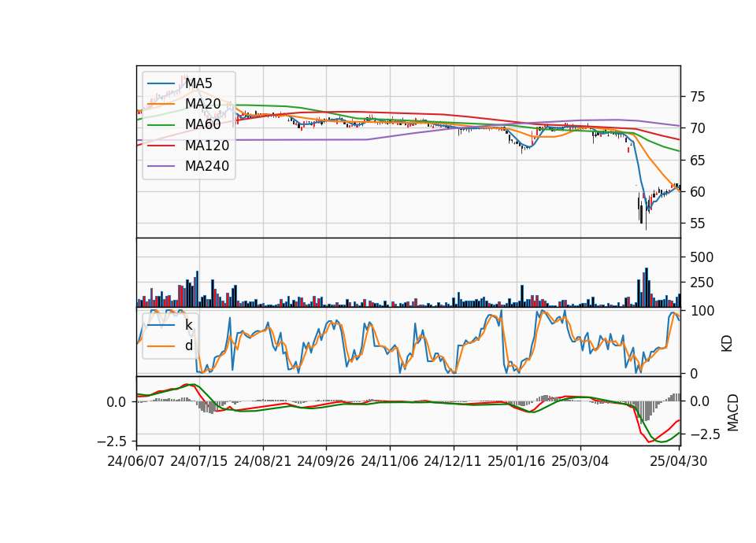This screenshot has height=543, width=756.
Task: Click the green MA60 legend line swatch
Action: [x=161, y=125]
